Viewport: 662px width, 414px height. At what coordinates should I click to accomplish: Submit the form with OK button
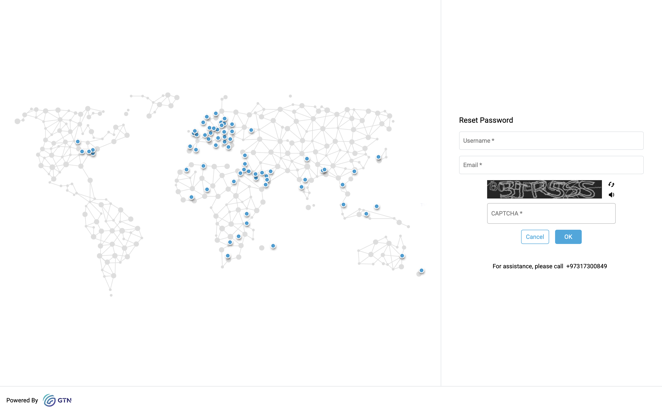pos(568,237)
